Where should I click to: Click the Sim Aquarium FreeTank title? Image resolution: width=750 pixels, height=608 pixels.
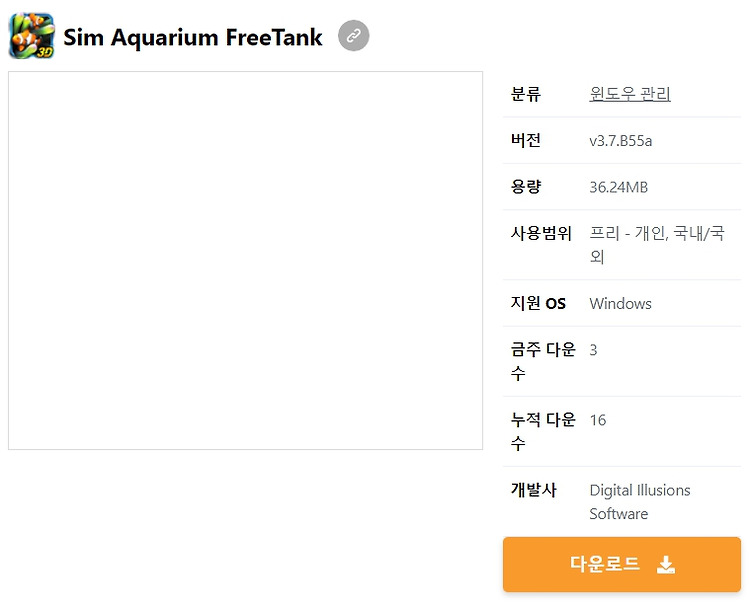(x=193, y=37)
